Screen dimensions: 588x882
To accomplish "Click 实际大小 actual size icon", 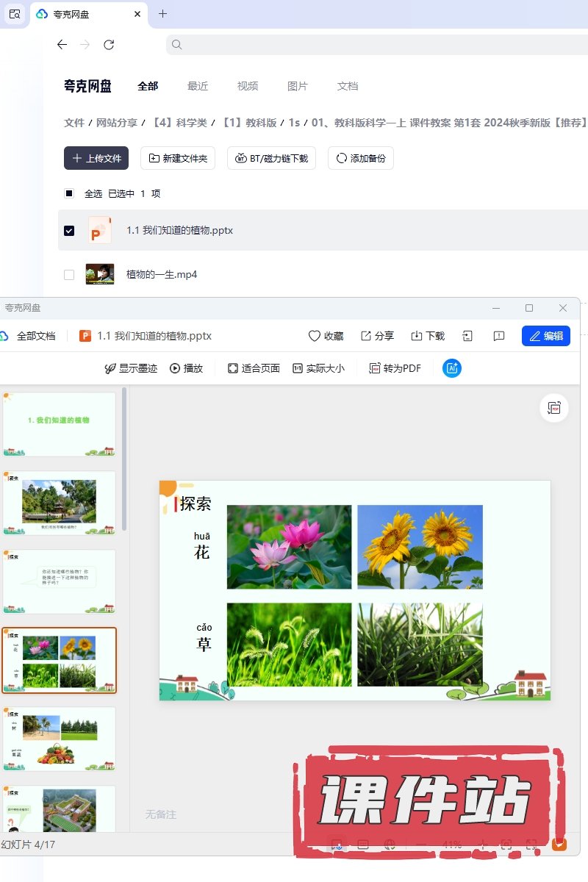I will tap(298, 368).
